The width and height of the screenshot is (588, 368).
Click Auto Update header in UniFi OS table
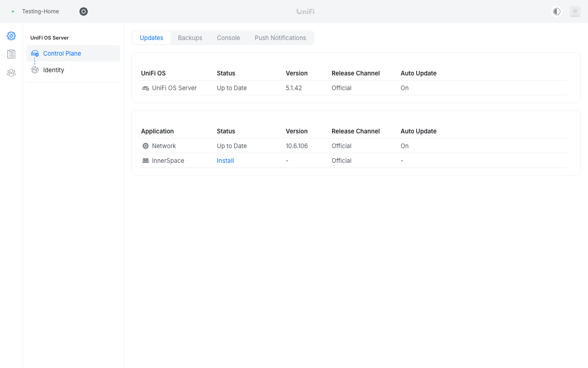pyautogui.click(x=418, y=73)
